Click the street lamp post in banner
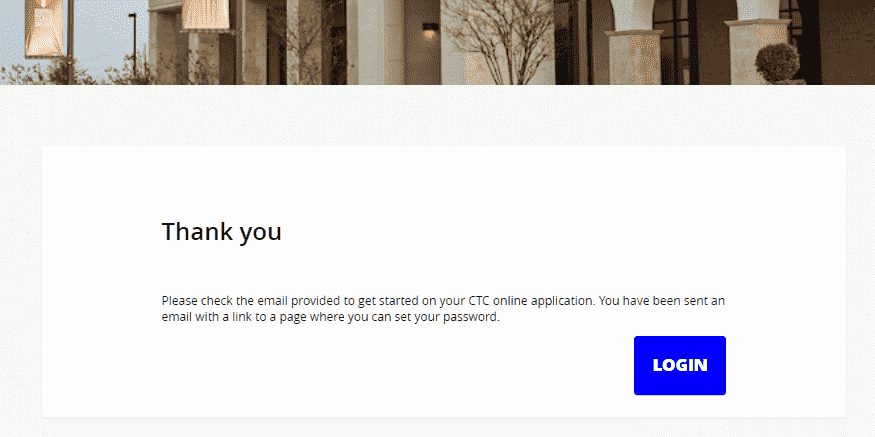Viewport: 875px width, 437px height. 133,45
